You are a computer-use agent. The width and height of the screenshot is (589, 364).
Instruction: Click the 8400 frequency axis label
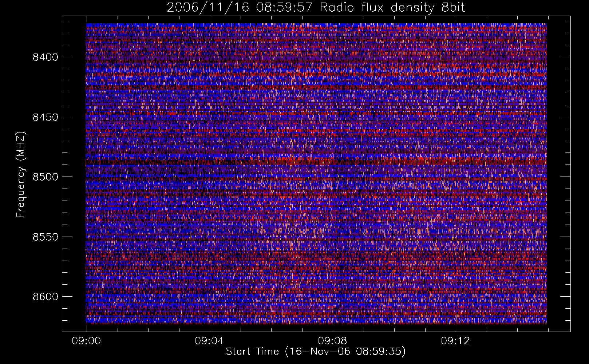(x=46, y=57)
